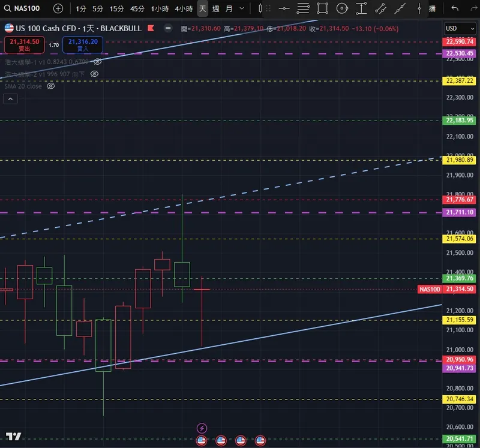The image size is (480, 448).
Task: Show the 浩大線學-2 indicator via eye icon
Action: tap(95, 74)
